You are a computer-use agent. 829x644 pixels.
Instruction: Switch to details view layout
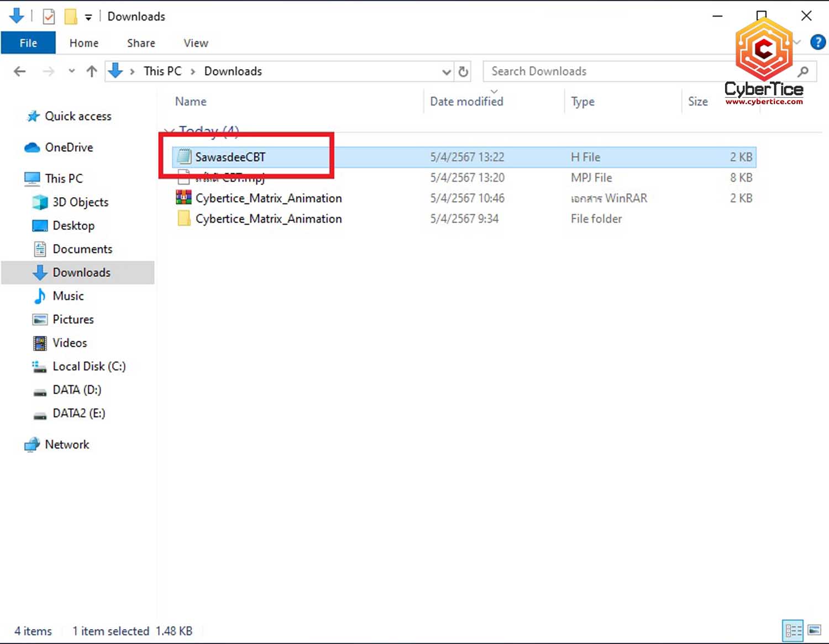[x=793, y=630]
